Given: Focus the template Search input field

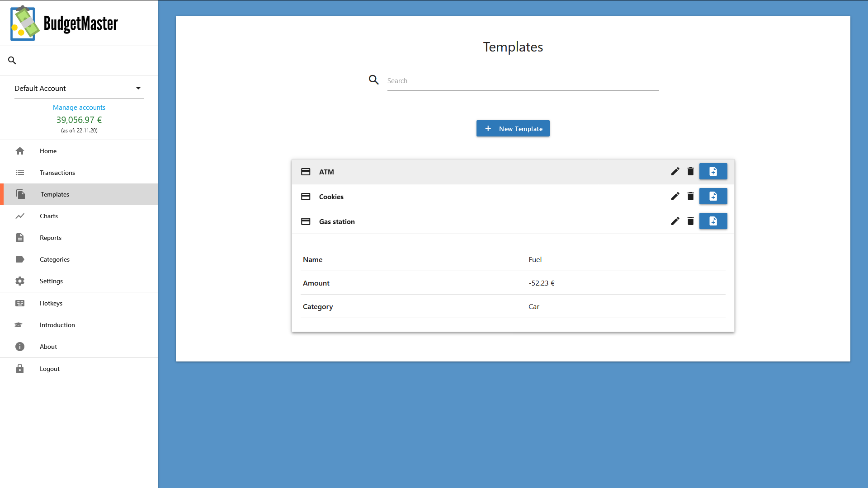Looking at the screenshot, I should point(523,81).
